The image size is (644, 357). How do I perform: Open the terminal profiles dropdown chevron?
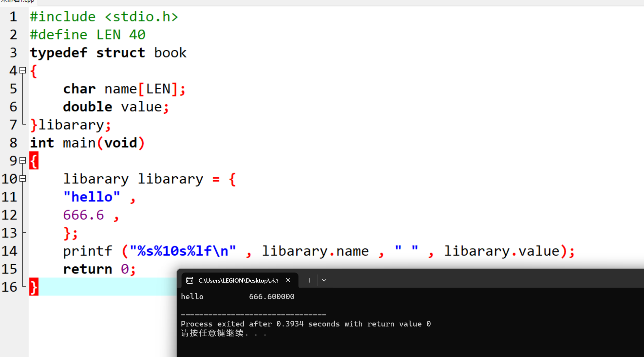click(x=324, y=280)
